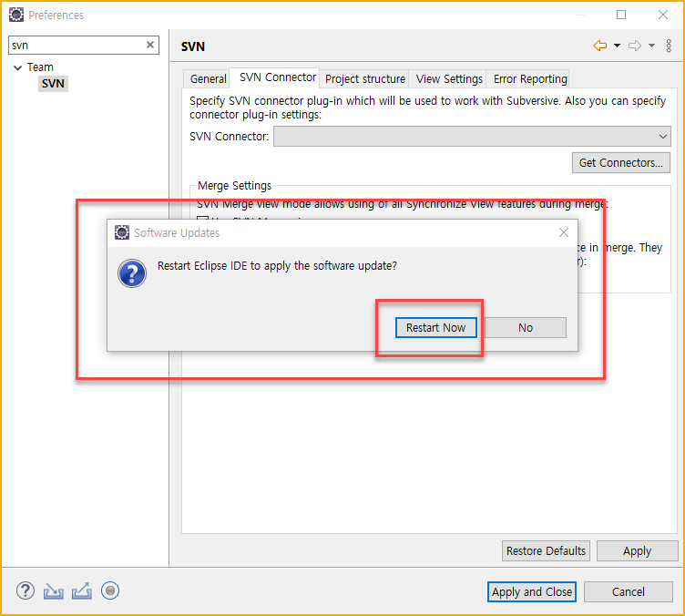Click the 'Merge Settings' group label
Viewport: 685px width, 616px height.
point(234,186)
